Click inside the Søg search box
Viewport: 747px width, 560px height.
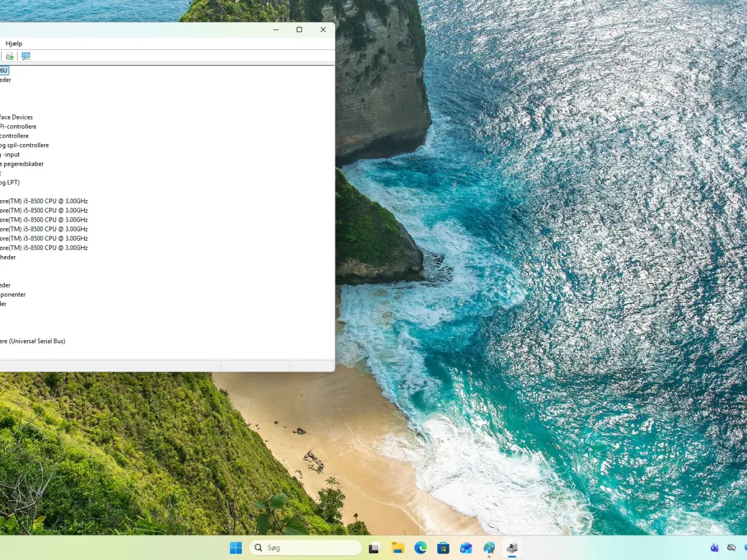click(x=305, y=547)
